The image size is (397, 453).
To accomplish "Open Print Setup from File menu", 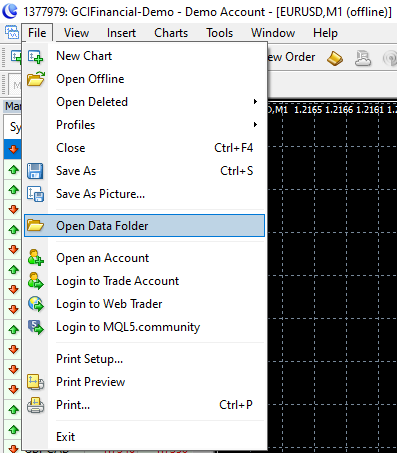I will pyautogui.click(x=144, y=359).
